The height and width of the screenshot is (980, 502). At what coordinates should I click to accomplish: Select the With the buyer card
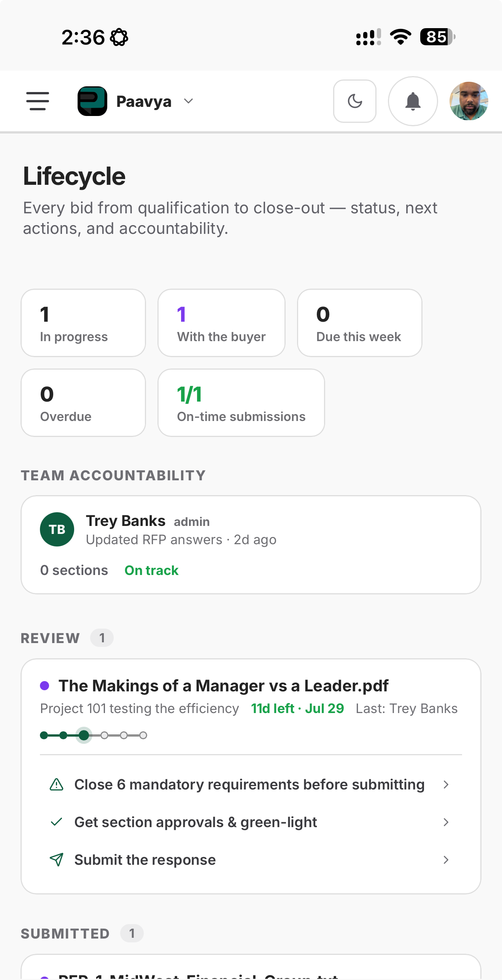221,323
